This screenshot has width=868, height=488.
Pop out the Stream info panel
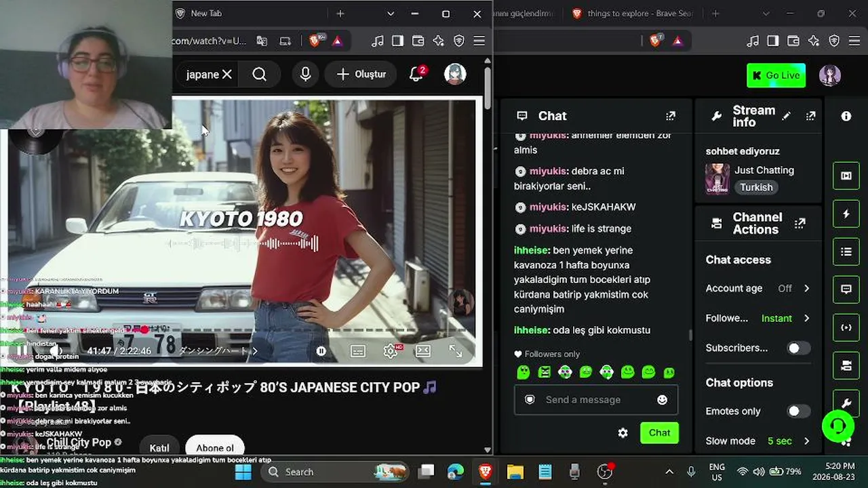click(x=810, y=116)
